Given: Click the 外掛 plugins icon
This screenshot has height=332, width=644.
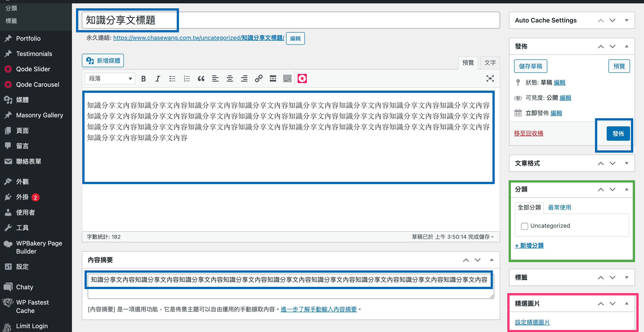Looking at the screenshot, I should [8, 197].
